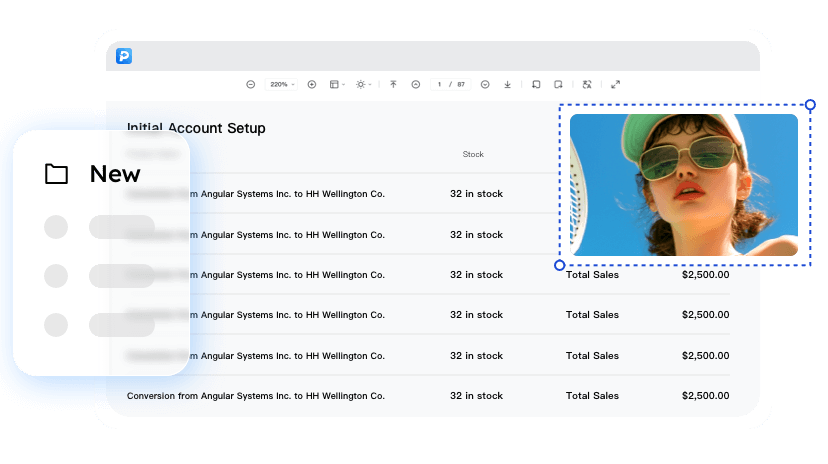Click the zoom in plus icon
The width and height of the screenshot is (828, 464).
(312, 85)
